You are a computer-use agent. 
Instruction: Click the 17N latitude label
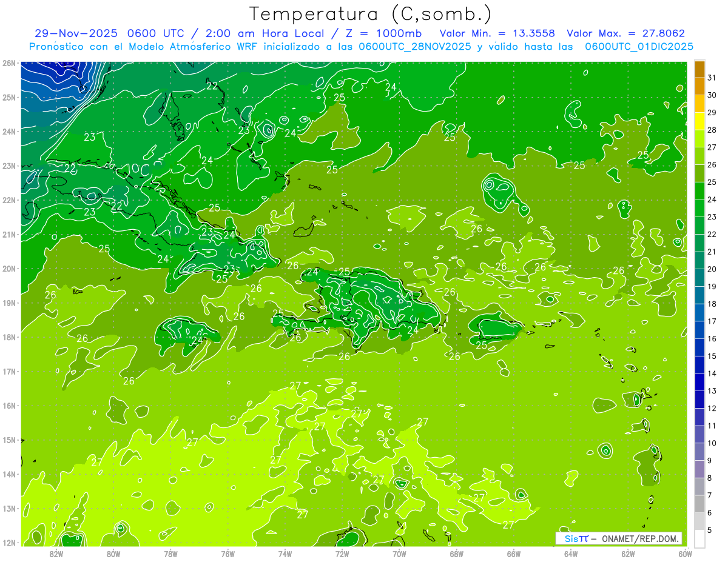pos(9,371)
